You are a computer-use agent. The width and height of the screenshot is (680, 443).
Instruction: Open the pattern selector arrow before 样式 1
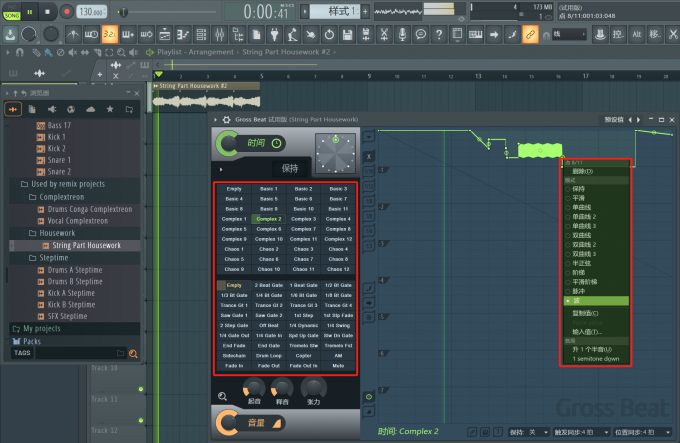[x=304, y=12]
